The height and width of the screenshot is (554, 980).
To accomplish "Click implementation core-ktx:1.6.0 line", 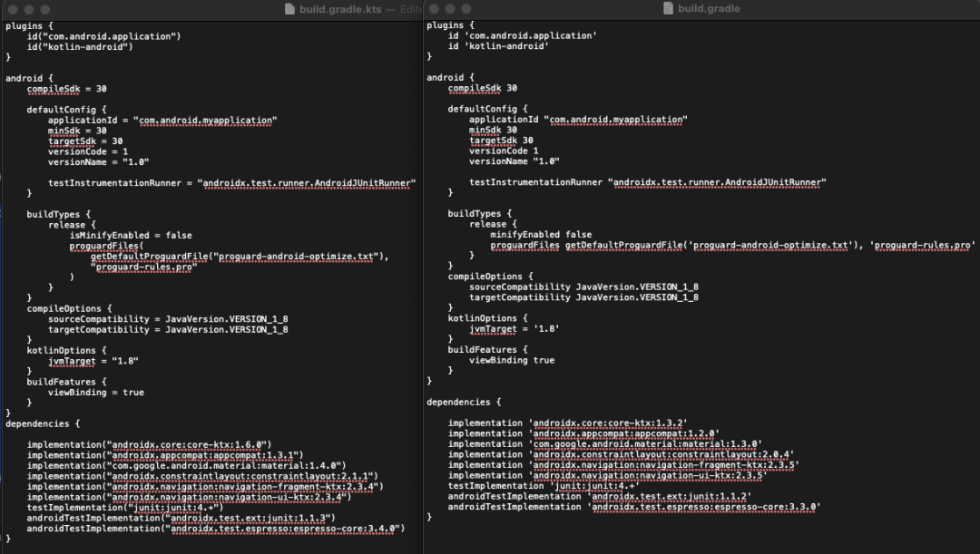I will click(150, 444).
